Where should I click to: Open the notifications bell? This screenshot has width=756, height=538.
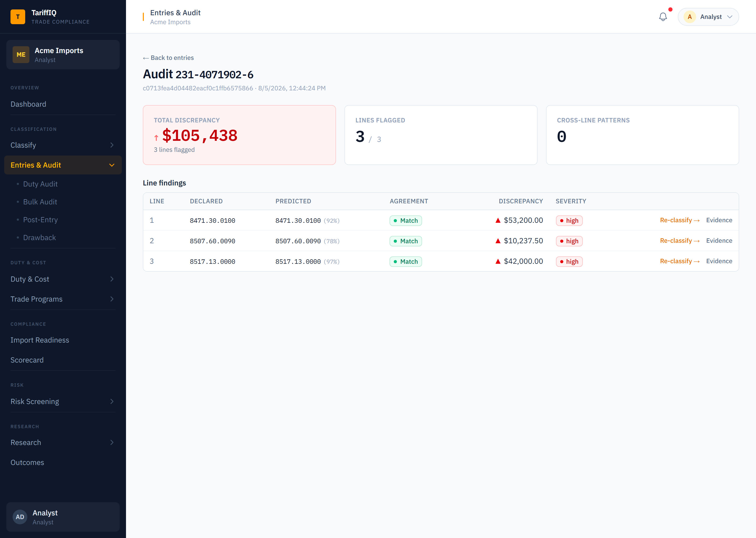coord(663,17)
